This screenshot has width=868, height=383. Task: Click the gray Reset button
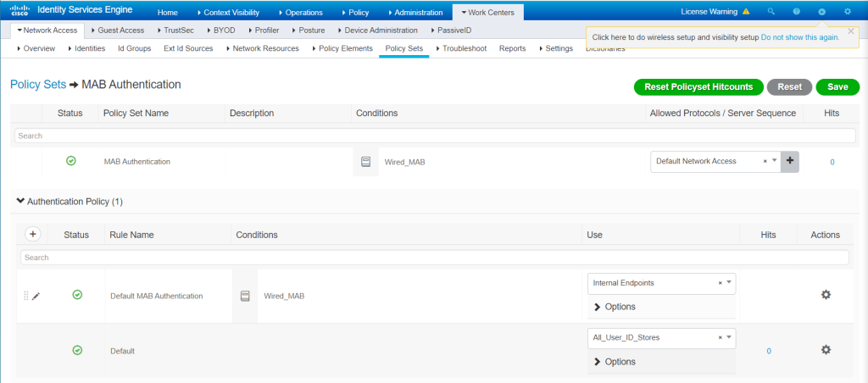(789, 87)
